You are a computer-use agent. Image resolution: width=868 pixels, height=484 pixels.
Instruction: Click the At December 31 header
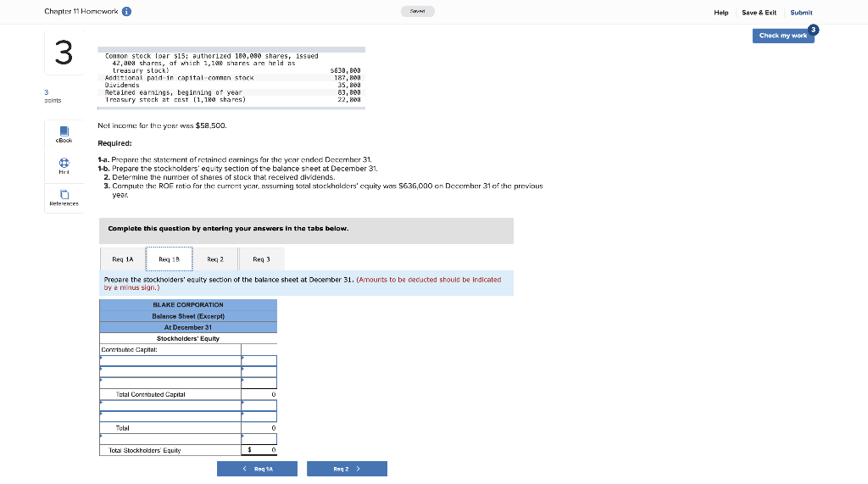pyautogui.click(x=188, y=327)
